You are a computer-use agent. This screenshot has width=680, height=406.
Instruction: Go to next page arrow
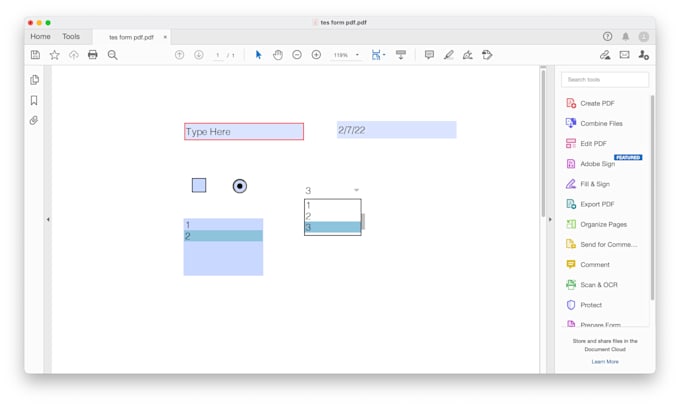(198, 55)
